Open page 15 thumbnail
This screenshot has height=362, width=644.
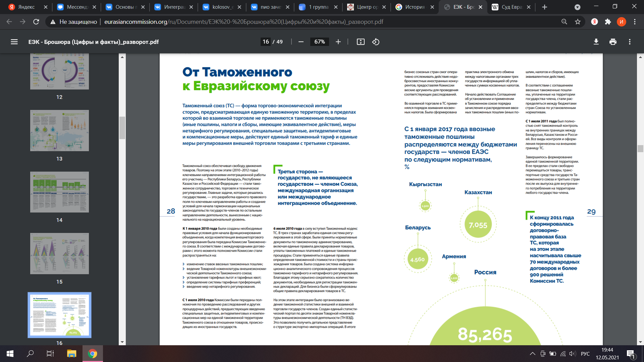pyautogui.click(x=59, y=254)
